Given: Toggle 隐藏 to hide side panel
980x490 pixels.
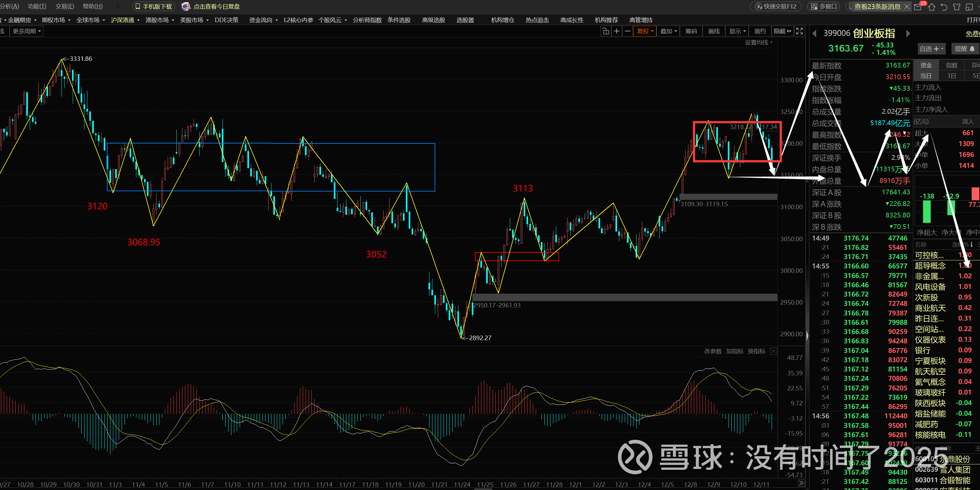Looking at the screenshot, I should [782, 31].
